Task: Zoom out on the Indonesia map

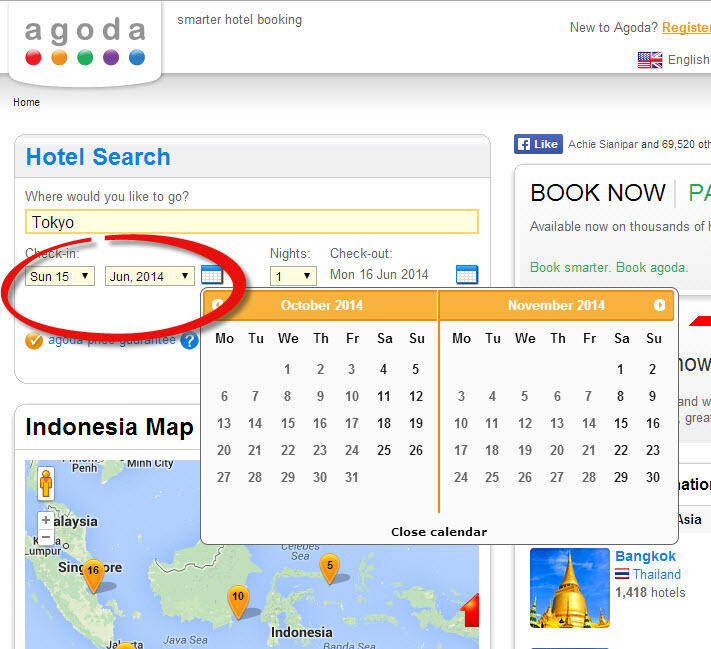Action: pos(46,537)
